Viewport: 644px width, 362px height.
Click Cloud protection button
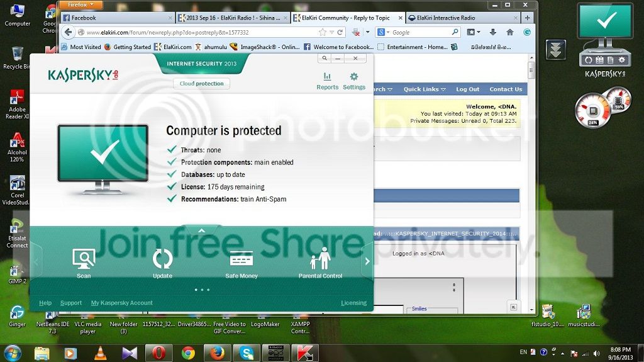click(202, 84)
